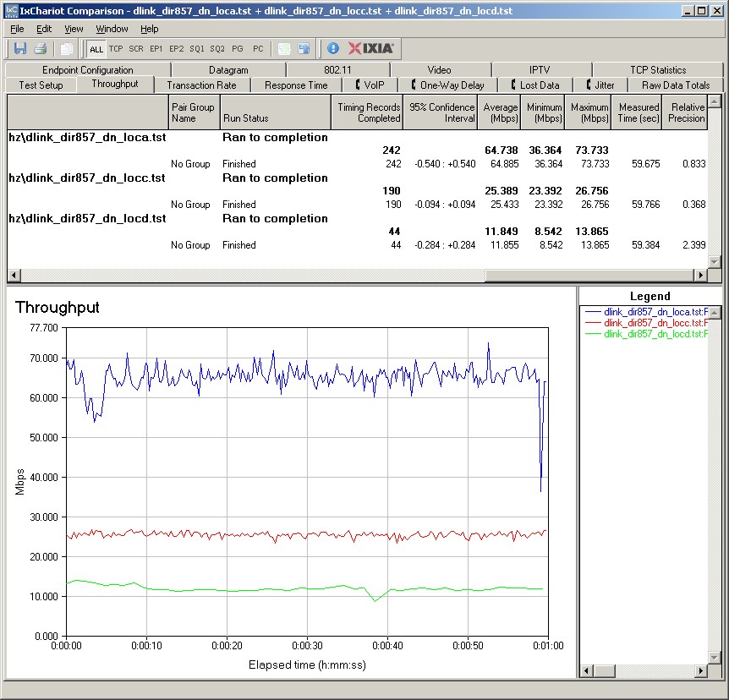Screen dimensions: 729x700
Task: Click the results table scroll right arrow
Action: coord(700,275)
